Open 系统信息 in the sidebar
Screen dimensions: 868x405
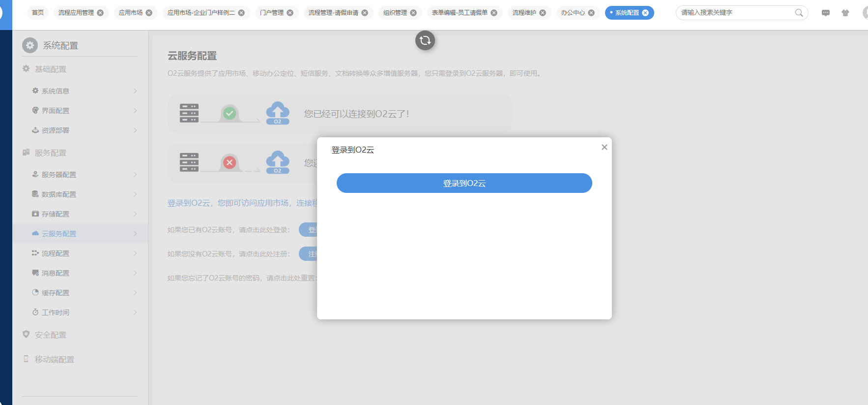pos(80,91)
